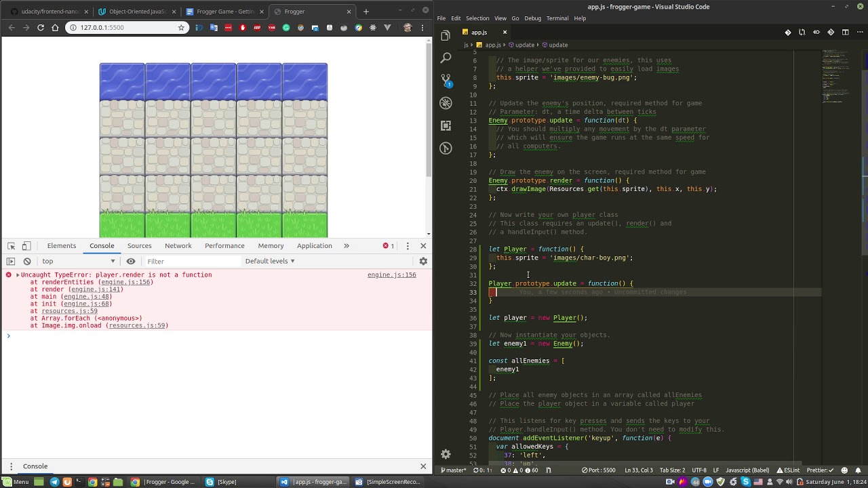Open a new Chrome tab with plus button
Viewport: 868px width, 488px height.
366,12
